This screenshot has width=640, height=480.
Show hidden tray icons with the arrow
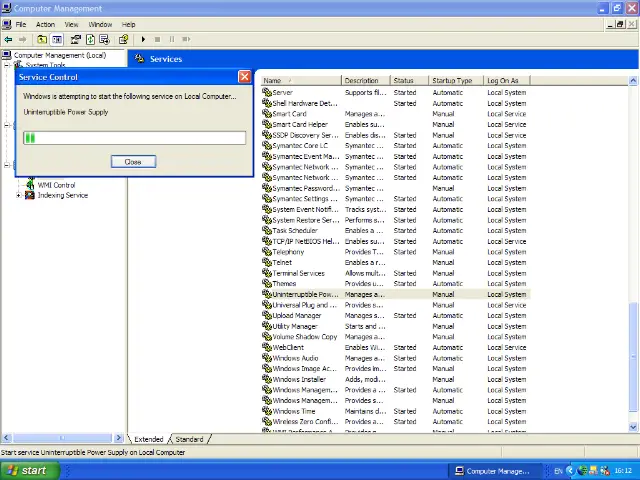click(570, 471)
